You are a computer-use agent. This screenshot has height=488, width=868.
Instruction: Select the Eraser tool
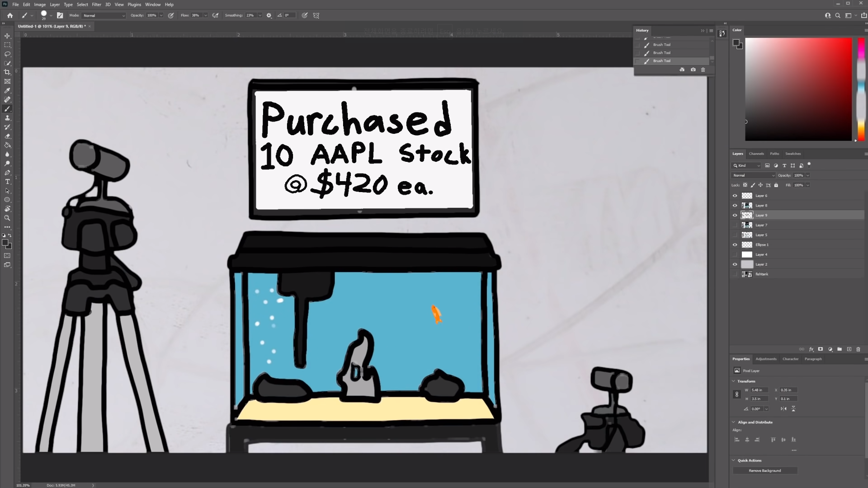click(7, 136)
